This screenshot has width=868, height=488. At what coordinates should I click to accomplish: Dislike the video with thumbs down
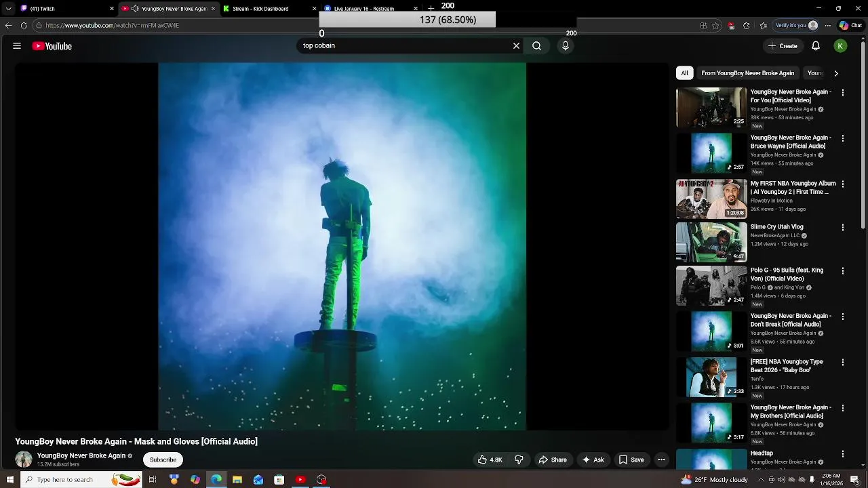pos(519,460)
